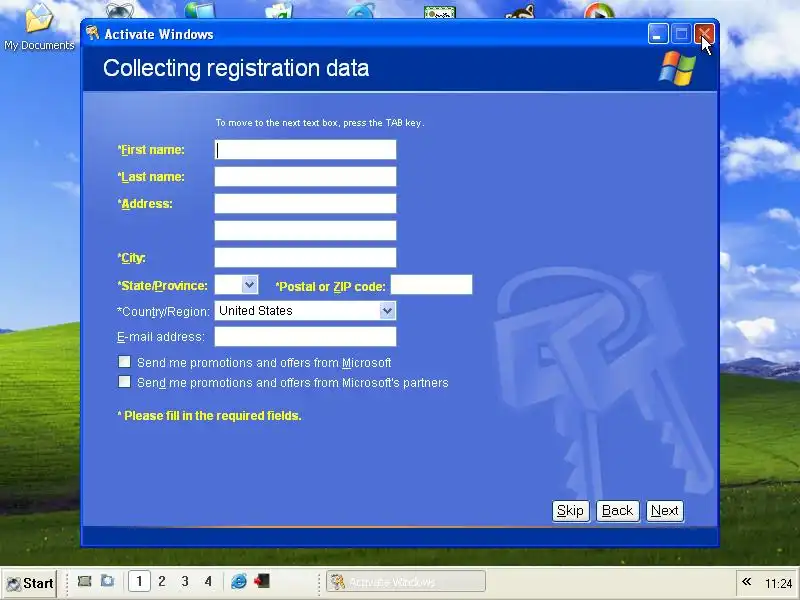The height and width of the screenshot is (600, 800).
Task: Enable promotions and offers from Microsoft
Action: 124,362
